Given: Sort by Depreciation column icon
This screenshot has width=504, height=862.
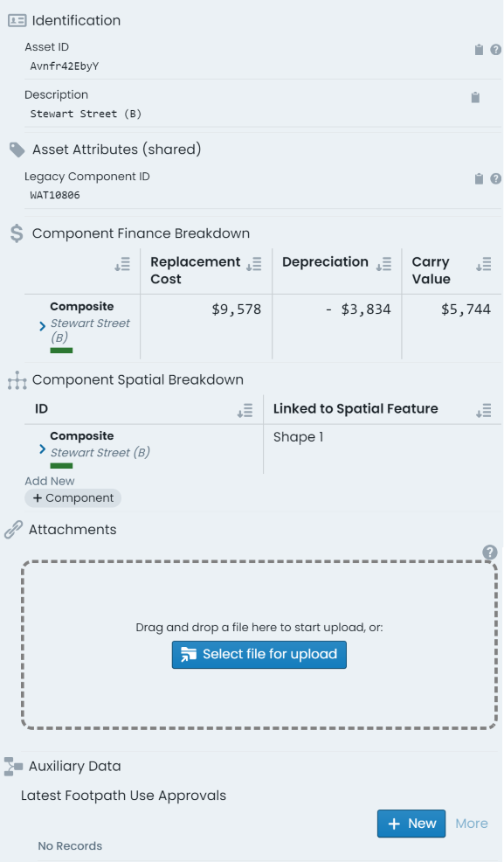Looking at the screenshot, I should [x=383, y=264].
